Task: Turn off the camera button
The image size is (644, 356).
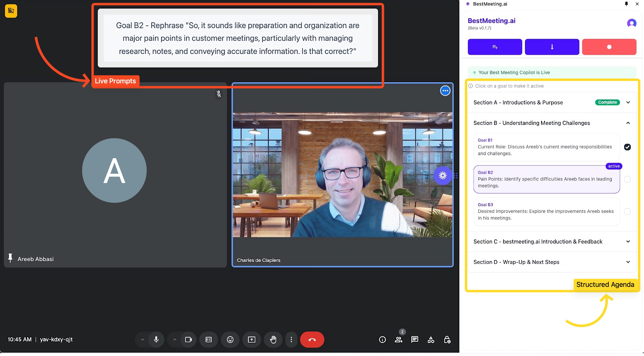Action: (x=188, y=339)
